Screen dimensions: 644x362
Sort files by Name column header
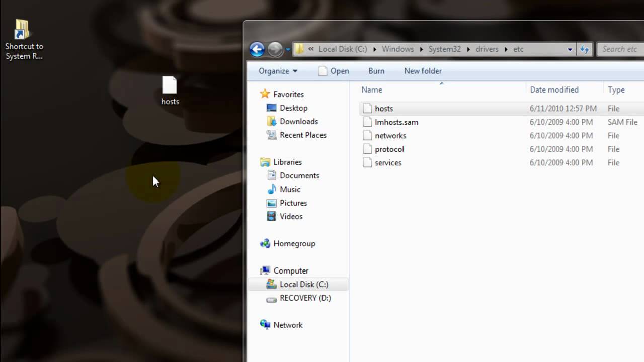coord(372,89)
